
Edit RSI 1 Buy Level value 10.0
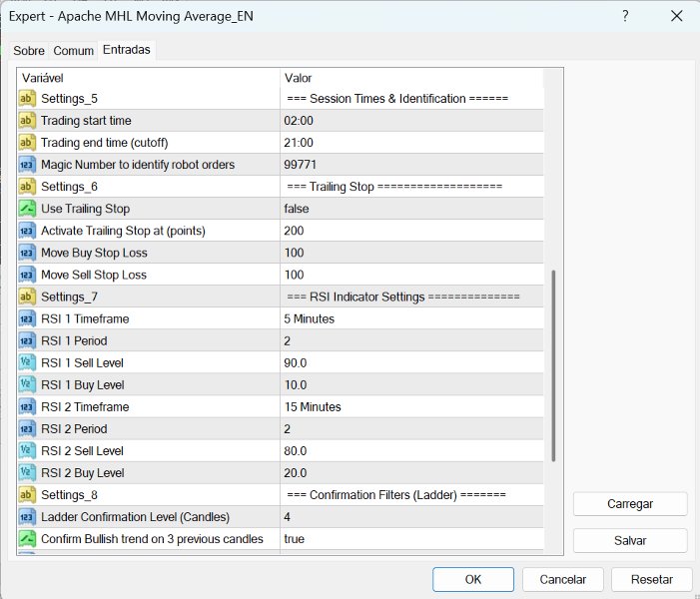point(411,384)
